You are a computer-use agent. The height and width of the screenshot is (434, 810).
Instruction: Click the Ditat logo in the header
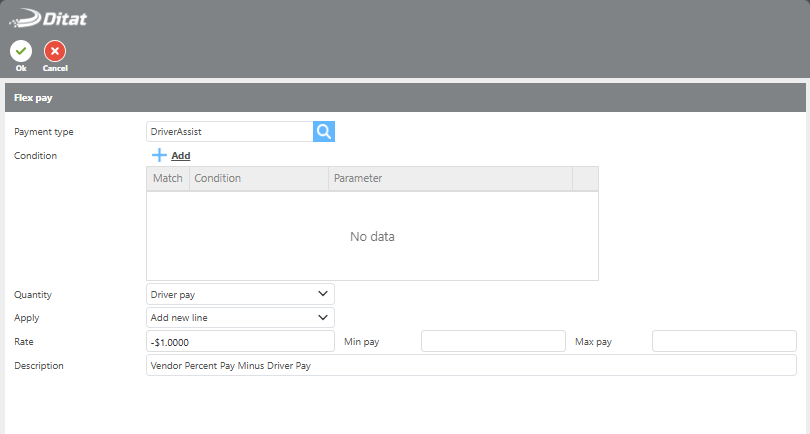(50, 17)
